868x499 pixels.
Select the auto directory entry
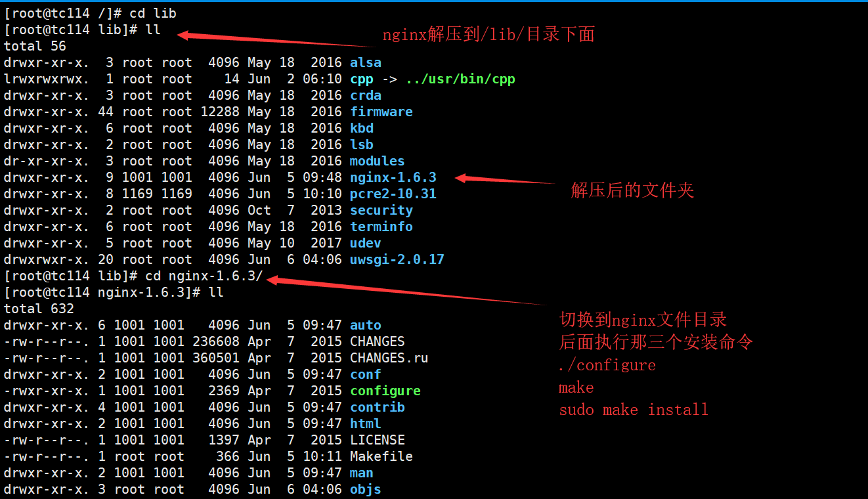point(366,324)
